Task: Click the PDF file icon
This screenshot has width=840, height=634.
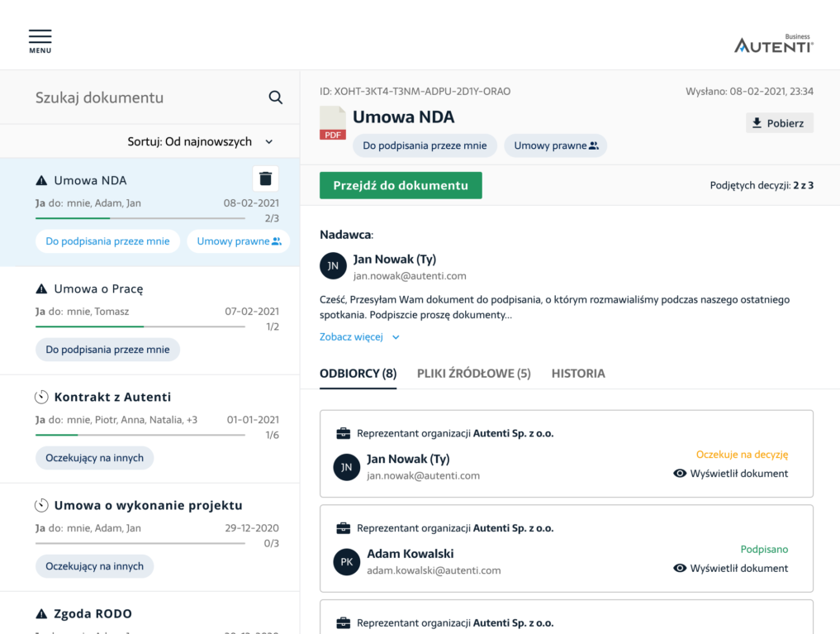Action: click(333, 123)
